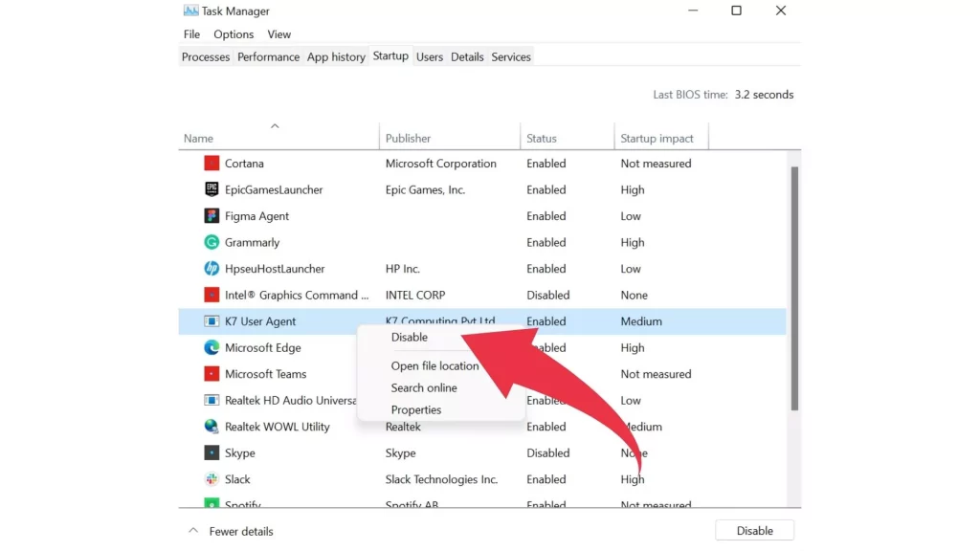Click the Microsoft Corporation publisher cell
The image size is (980, 551).
click(440, 164)
